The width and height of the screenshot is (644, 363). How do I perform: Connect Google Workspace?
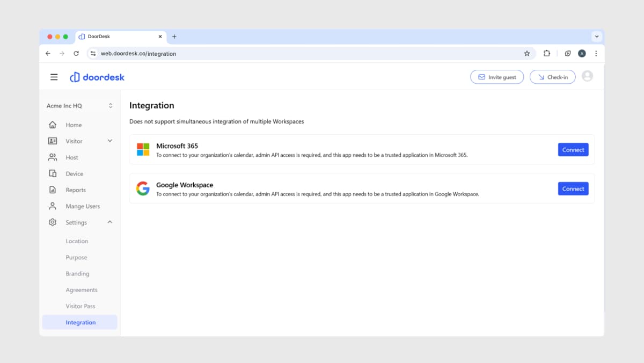click(x=573, y=188)
